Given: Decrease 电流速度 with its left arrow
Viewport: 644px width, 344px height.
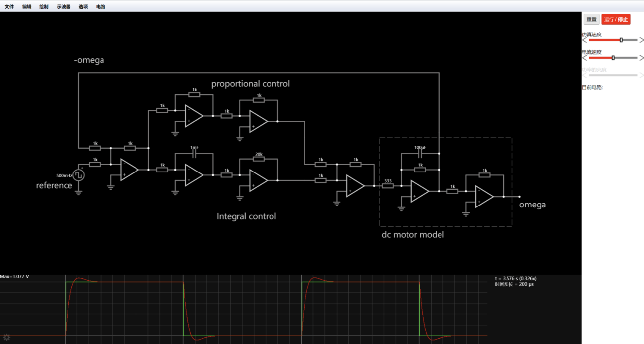Looking at the screenshot, I should click(x=585, y=58).
